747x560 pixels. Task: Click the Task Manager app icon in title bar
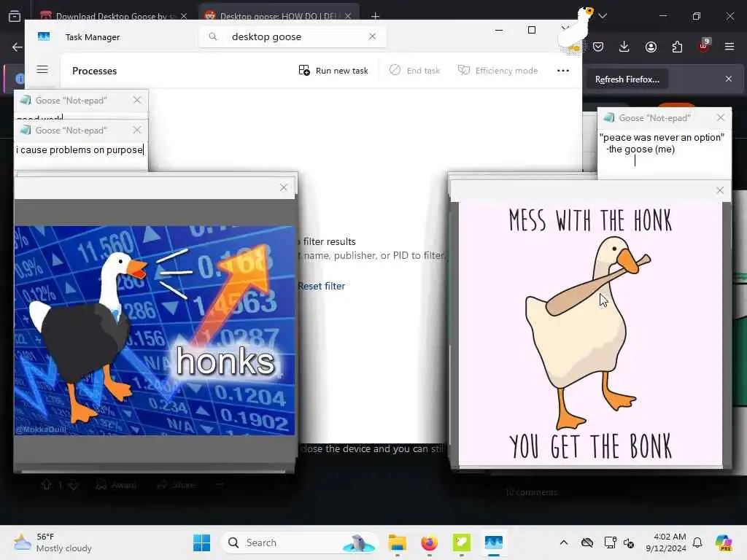[x=44, y=36]
